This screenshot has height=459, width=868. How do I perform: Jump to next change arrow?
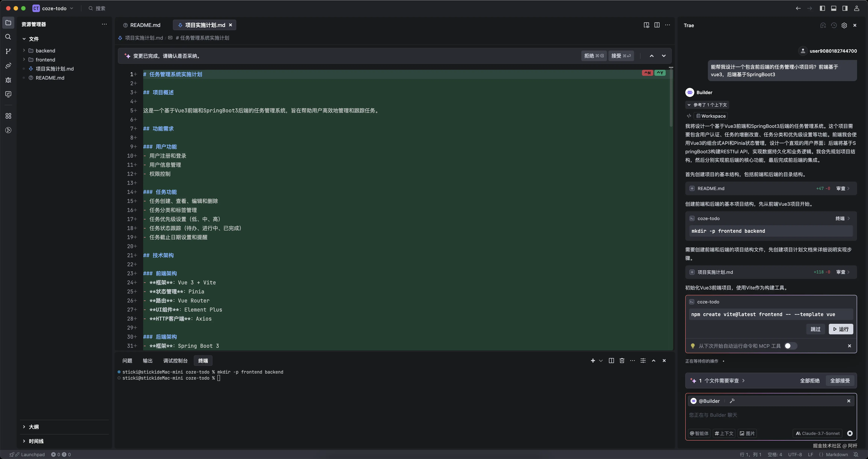point(663,56)
